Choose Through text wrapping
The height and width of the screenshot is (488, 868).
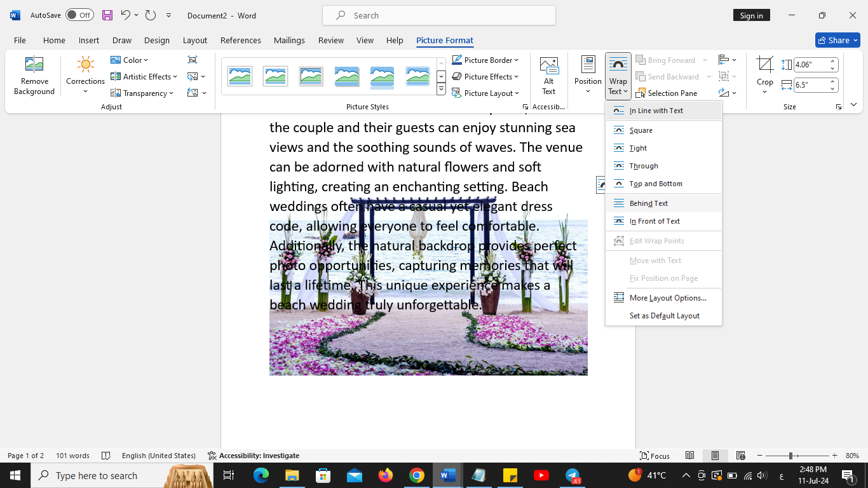(x=663, y=166)
